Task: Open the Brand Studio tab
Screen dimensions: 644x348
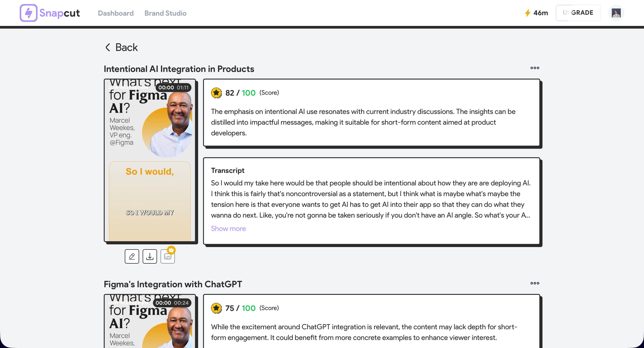Action: (x=165, y=13)
